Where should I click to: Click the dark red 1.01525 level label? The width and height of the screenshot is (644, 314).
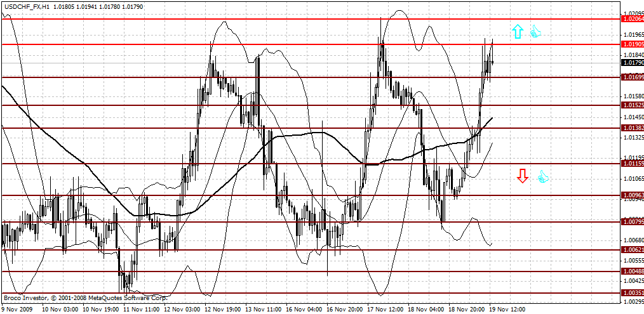point(633,105)
